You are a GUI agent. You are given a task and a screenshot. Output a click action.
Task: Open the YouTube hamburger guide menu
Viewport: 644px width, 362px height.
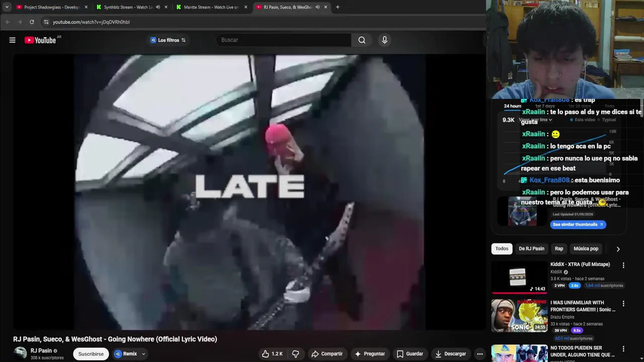[x=13, y=40]
